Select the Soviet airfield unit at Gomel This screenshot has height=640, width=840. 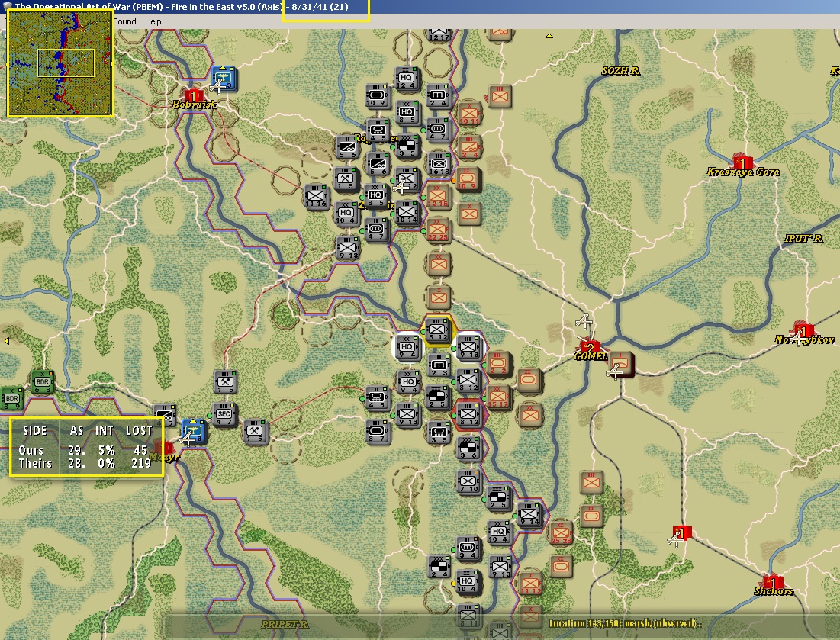coord(622,364)
